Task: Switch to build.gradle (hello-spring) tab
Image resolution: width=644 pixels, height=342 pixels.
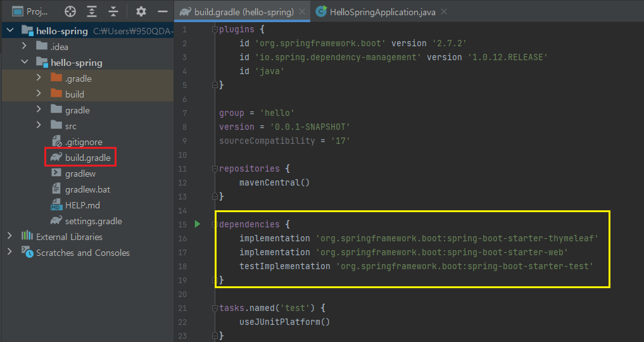Action: pos(243,12)
